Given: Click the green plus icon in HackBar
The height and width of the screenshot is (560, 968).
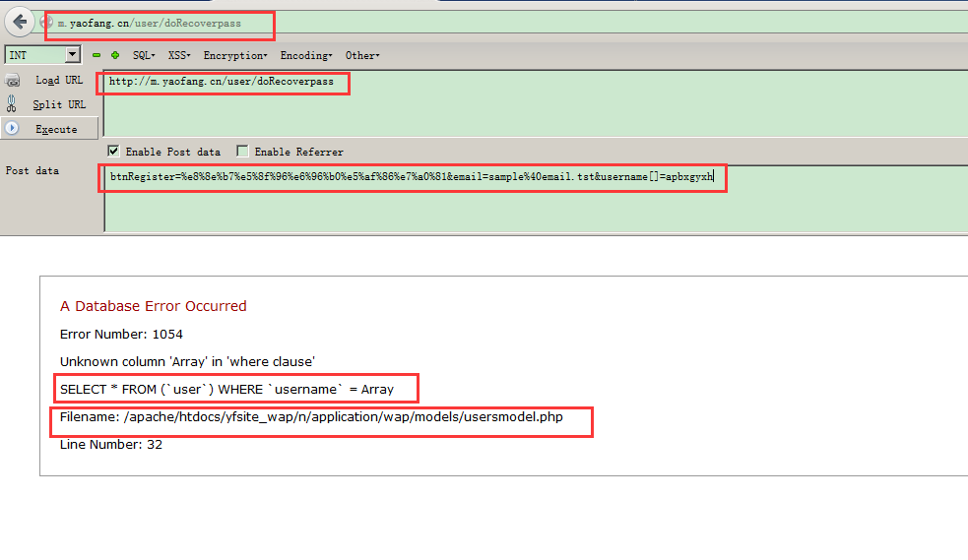Looking at the screenshot, I should [x=115, y=55].
